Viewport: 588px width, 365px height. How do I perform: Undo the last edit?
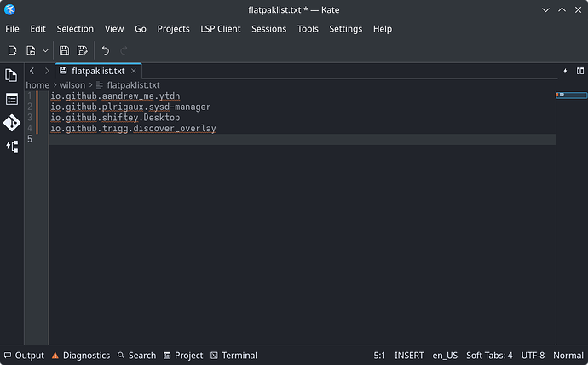(106, 50)
